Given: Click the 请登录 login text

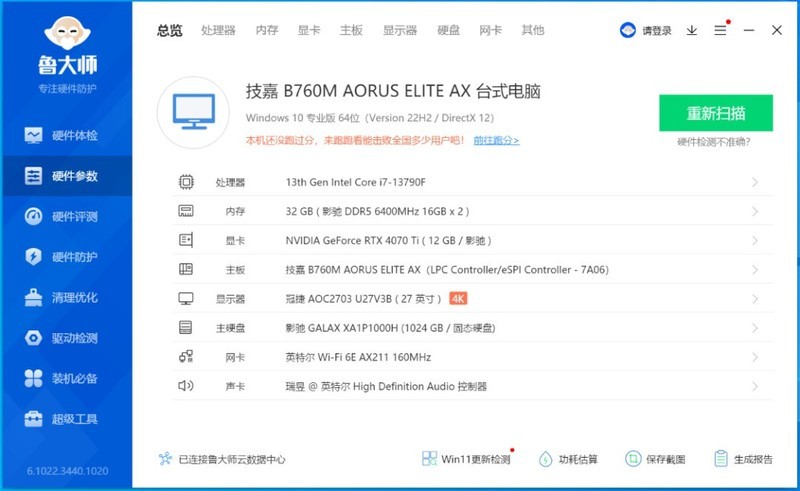Looking at the screenshot, I should click(657, 31).
